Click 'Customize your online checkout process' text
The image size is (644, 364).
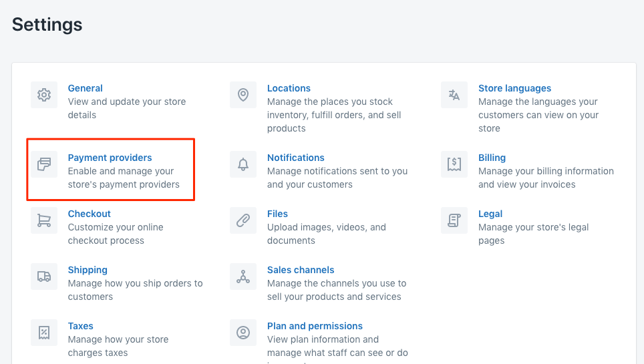(x=116, y=234)
